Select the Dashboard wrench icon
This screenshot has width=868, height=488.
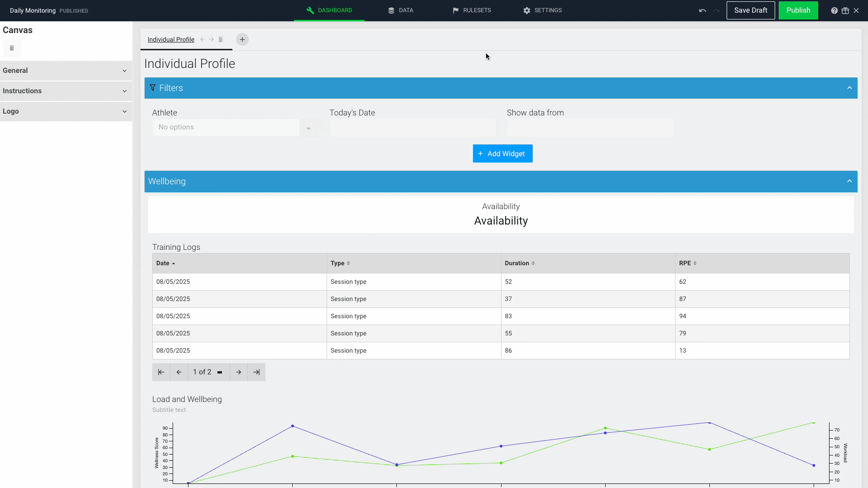[x=310, y=10]
